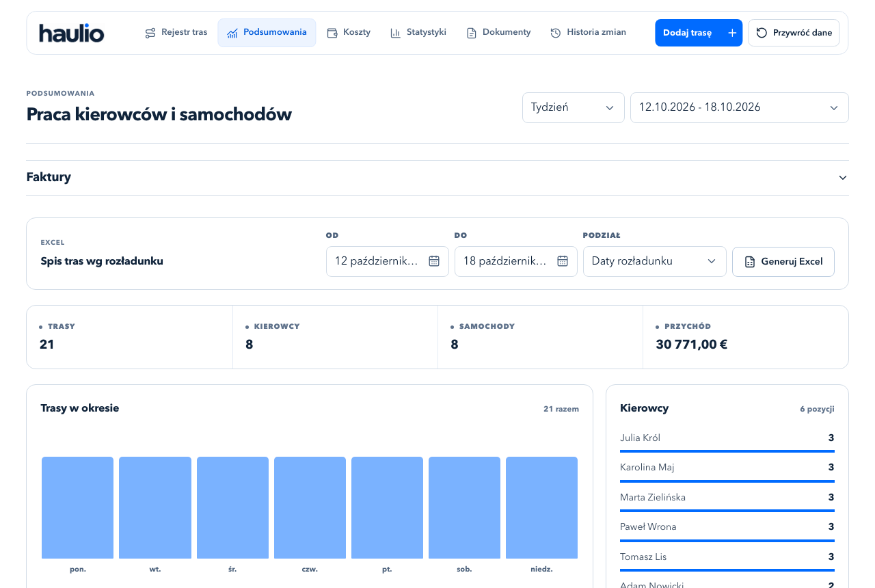This screenshot has height=588, width=875.
Task: Click the Sunday (niedz.) chart bar
Action: [x=541, y=508]
